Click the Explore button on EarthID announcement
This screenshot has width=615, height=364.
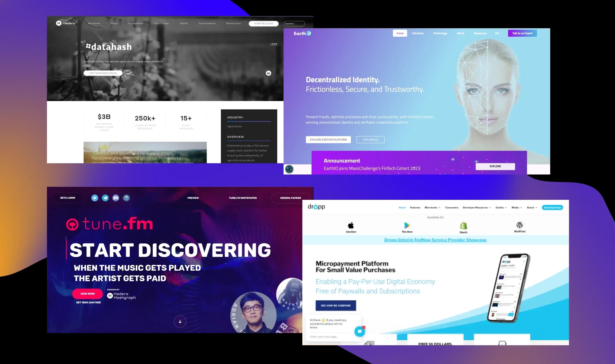[495, 166]
